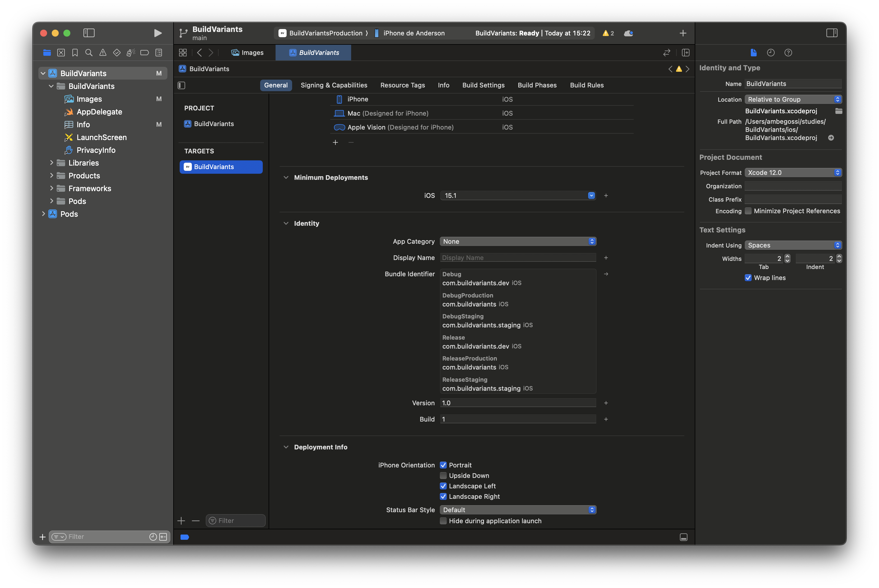
Task: Run the project with the Play button
Action: pyautogui.click(x=158, y=33)
